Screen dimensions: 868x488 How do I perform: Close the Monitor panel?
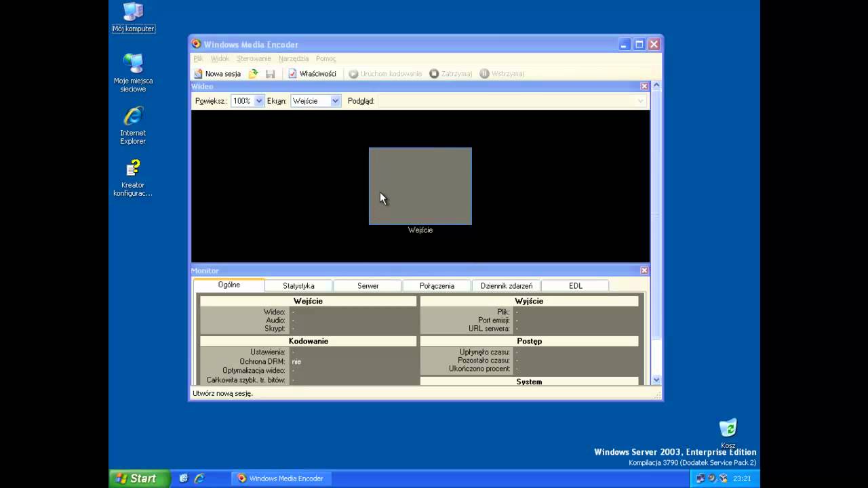coord(644,270)
